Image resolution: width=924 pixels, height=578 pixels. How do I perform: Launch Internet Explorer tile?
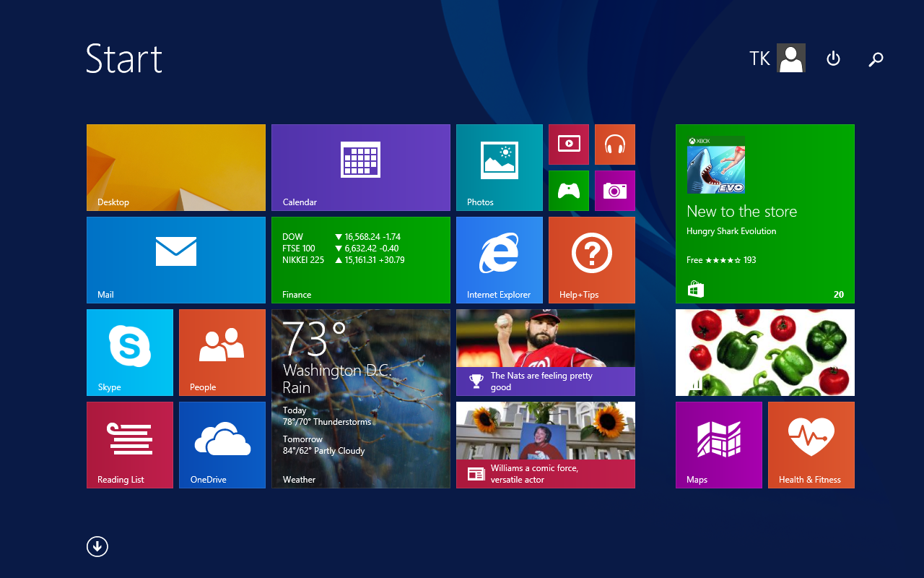[x=500, y=260]
